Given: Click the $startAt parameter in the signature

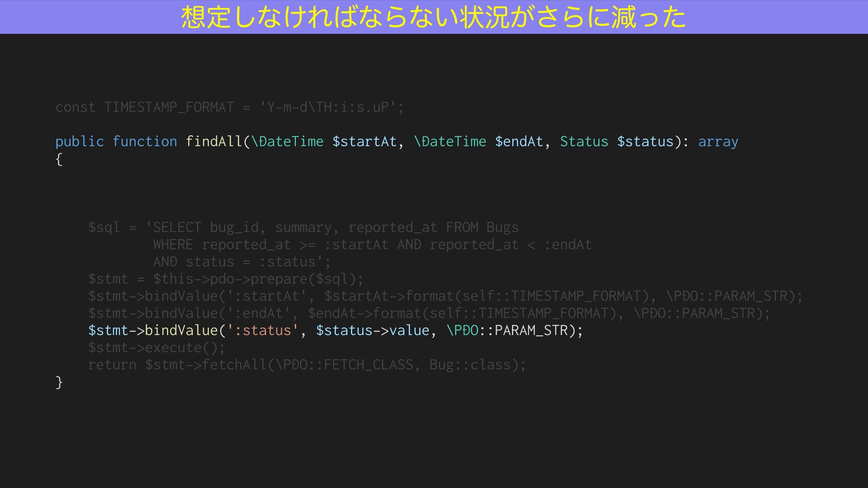Looking at the screenshot, I should coord(364,142).
